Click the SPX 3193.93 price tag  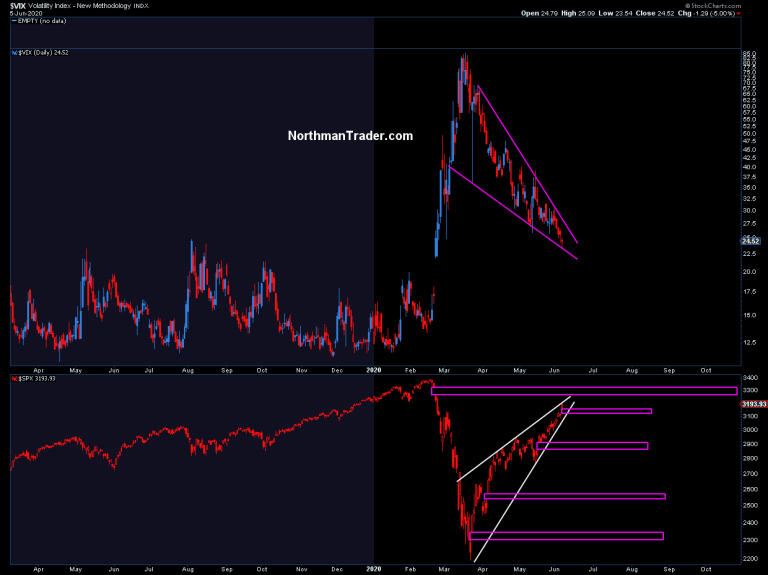753,403
